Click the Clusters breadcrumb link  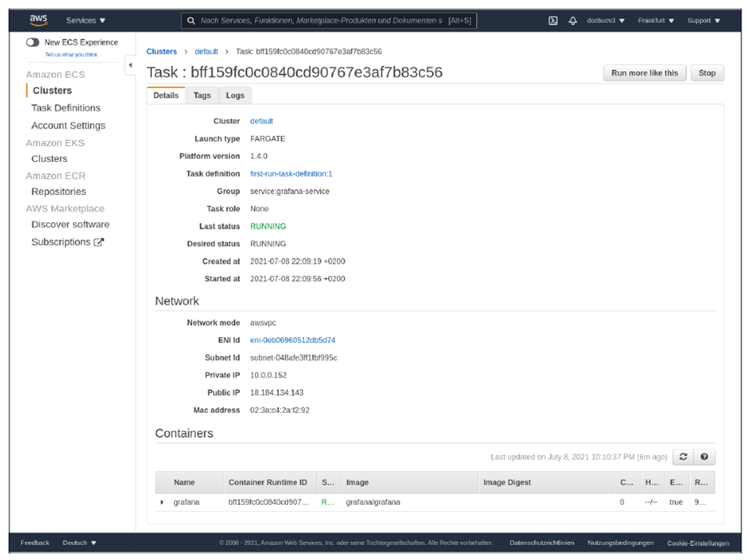(x=162, y=51)
